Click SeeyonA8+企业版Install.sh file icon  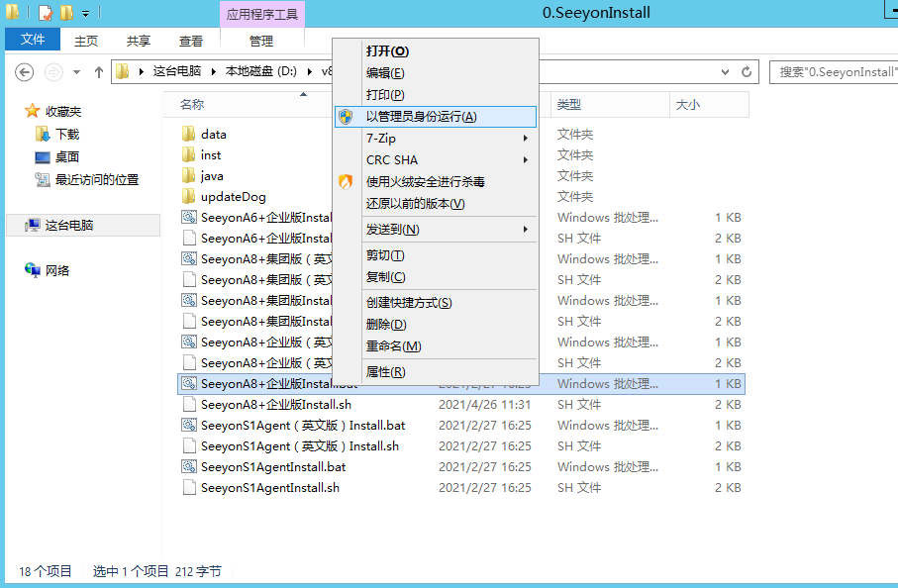coord(189,404)
